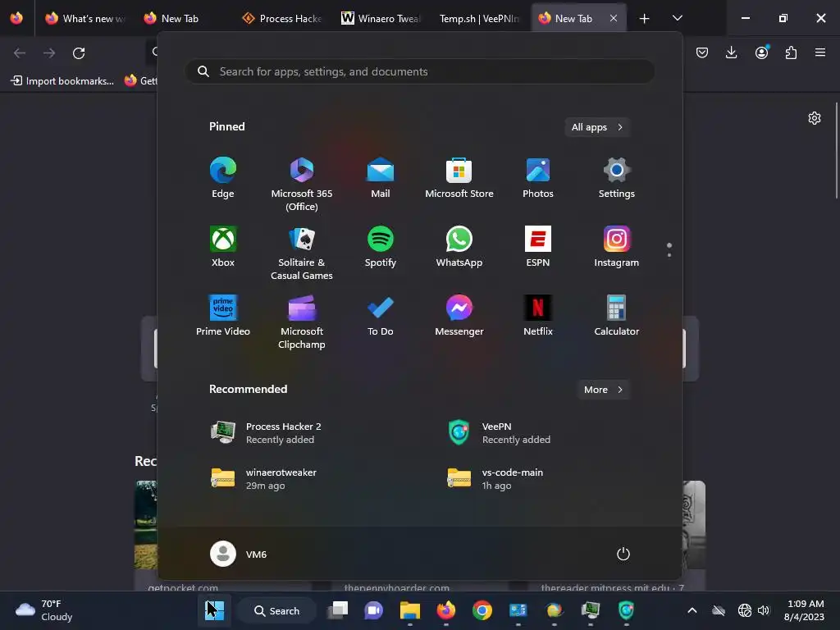Launch Microsoft Clipchamp
840x630 pixels.
[302, 322]
